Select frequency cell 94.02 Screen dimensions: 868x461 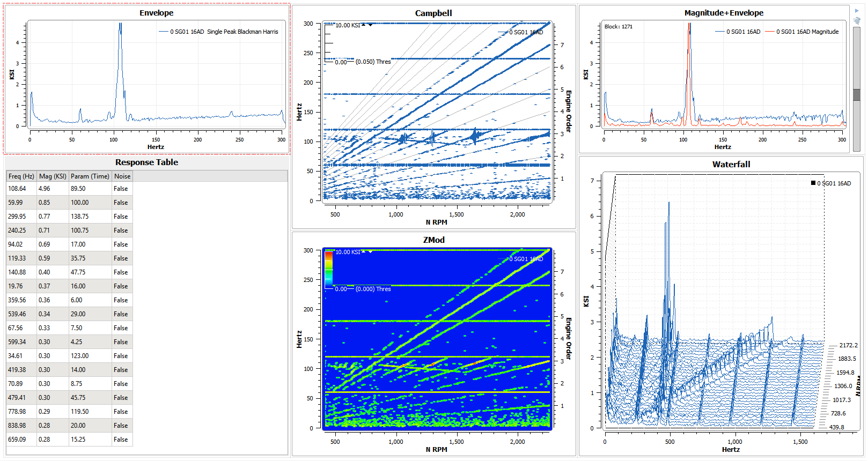pyautogui.click(x=21, y=244)
